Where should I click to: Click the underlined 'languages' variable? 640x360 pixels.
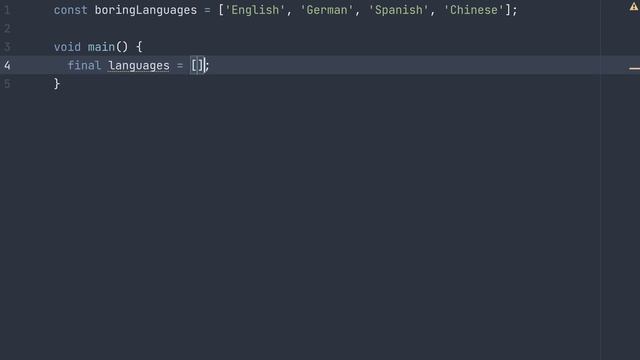139,66
